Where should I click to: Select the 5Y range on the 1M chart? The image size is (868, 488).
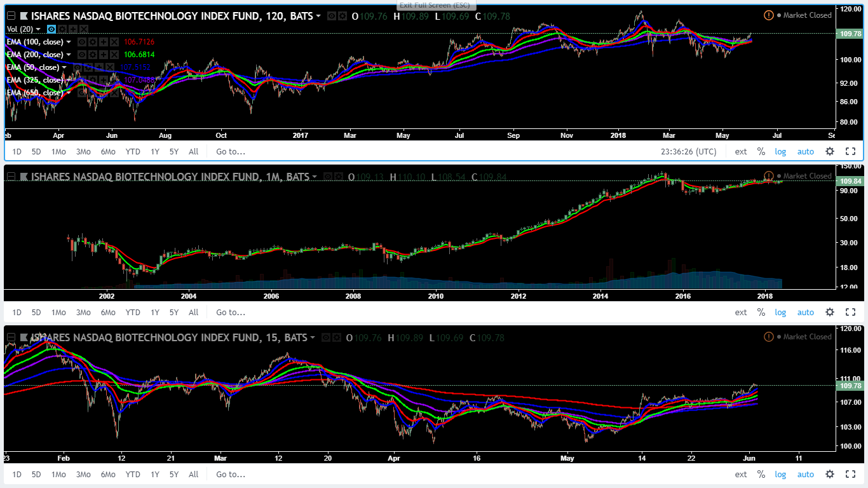point(174,313)
